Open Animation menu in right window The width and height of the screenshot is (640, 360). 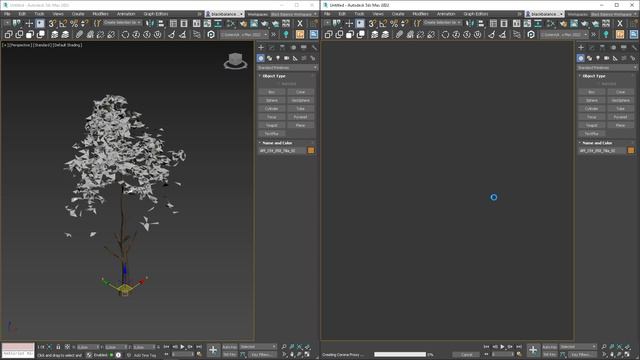(446, 14)
